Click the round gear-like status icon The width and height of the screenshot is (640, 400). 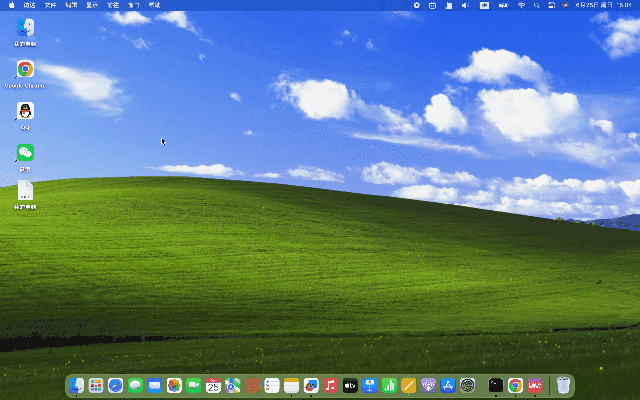point(417,5)
